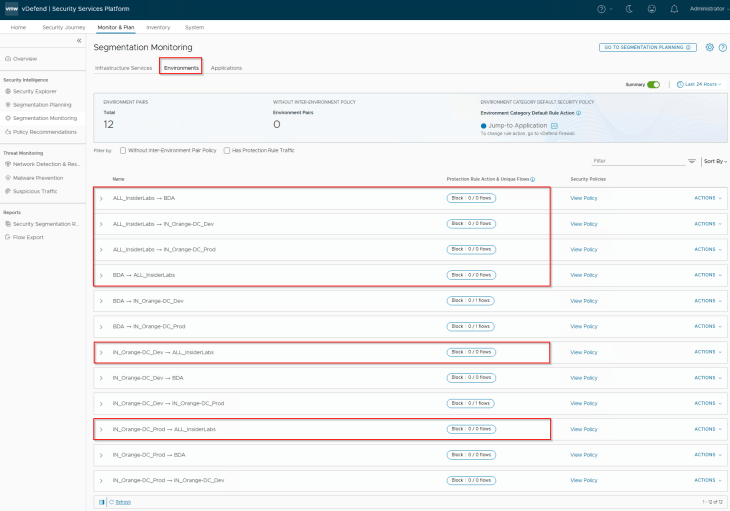This screenshot has height=511, width=730.
Task: Open Actions menu for BDA → IN_Orange-DC_Dev
Action: [707, 301]
